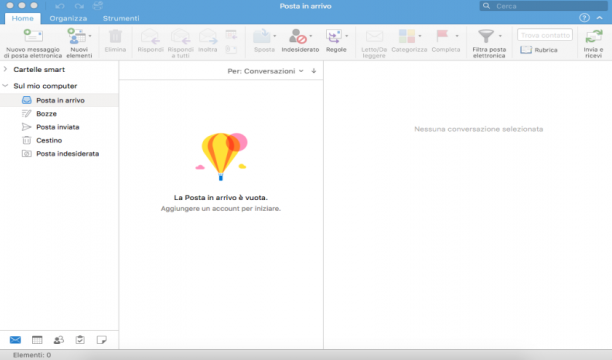This screenshot has width=612, height=360.
Task: Collapse the ribbon with the caret icon
Action: pyautogui.click(x=600, y=18)
